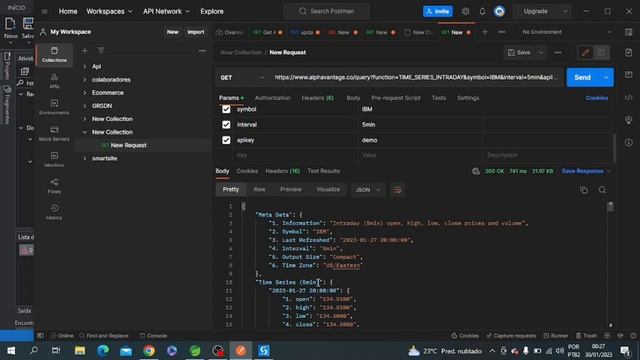Click the Invite button
The width and height of the screenshot is (640, 360).
click(x=438, y=11)
